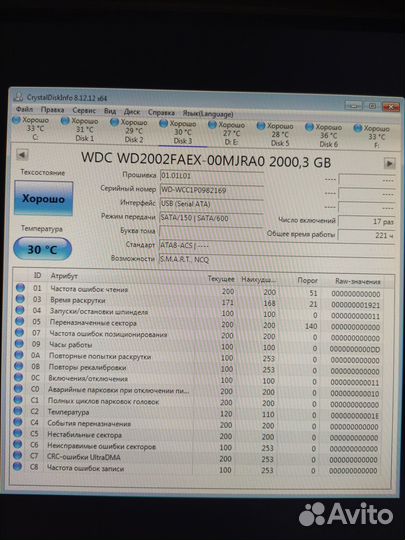Click the Хорошо health status button
The width and height of the screenshot is (405, 540).
[43, 198]
